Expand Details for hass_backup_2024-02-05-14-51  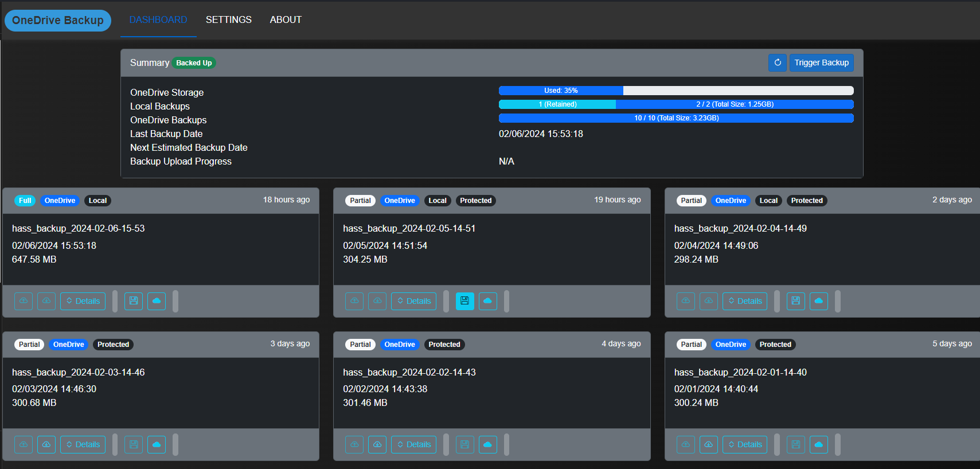414,301
